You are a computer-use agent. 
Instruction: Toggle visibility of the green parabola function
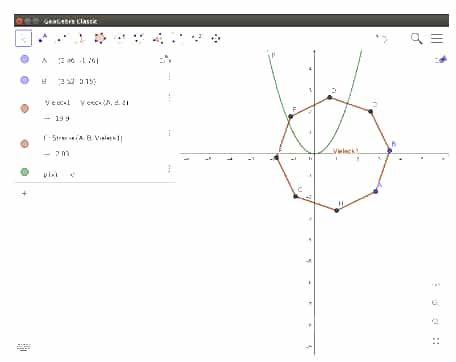24,172
